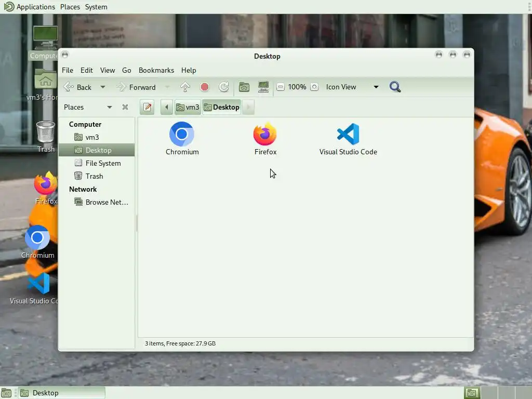Click the Forward button
Viewport: 532px width, 399px height.
pyautogui.click(x=137, y=87)
